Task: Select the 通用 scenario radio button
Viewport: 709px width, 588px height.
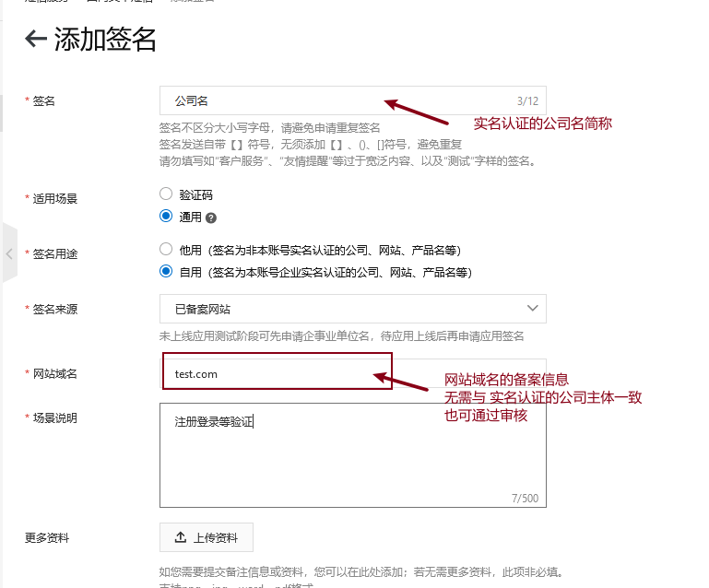Action: click(166, 217)
